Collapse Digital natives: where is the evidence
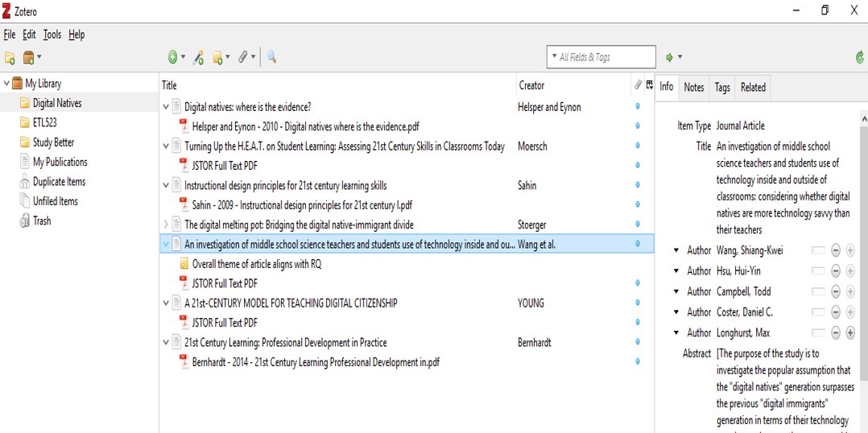Screen dimensions: 868x433 point(166,107)
